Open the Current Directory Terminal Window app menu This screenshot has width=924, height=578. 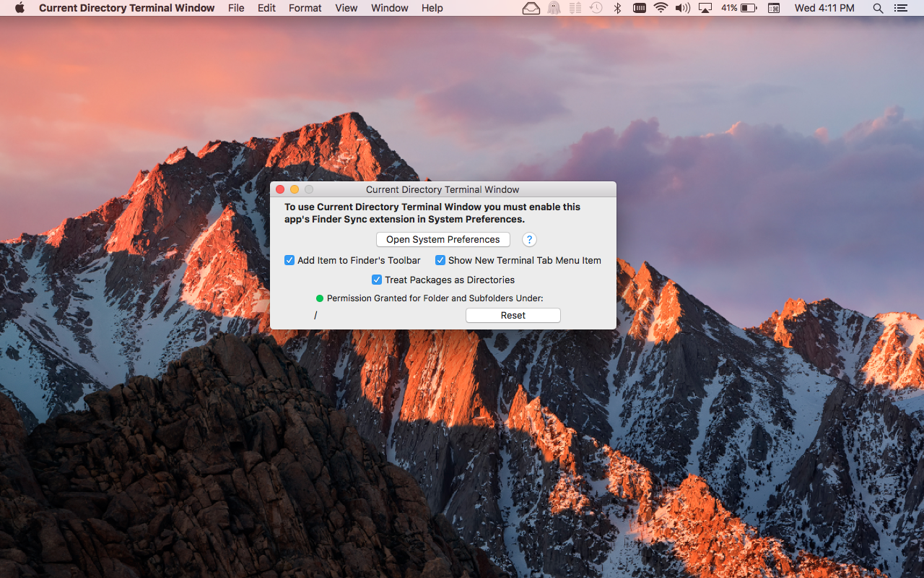click(x=127, y=8)
